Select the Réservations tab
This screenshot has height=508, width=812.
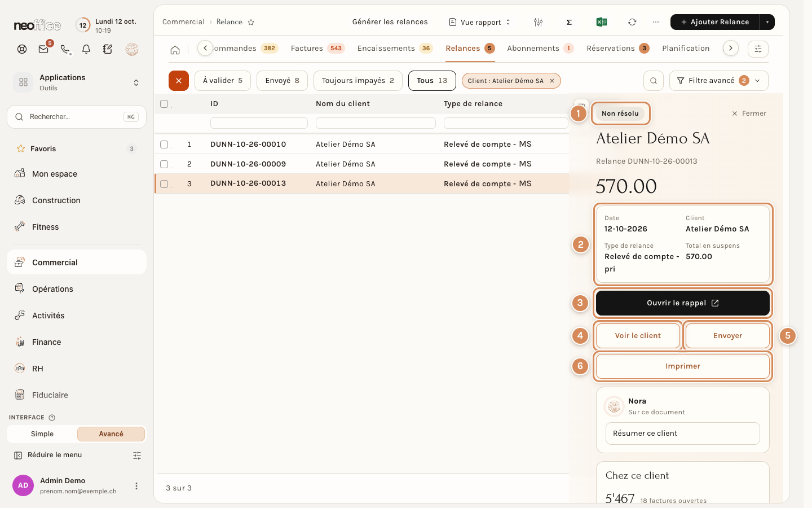tap(618, 49)
